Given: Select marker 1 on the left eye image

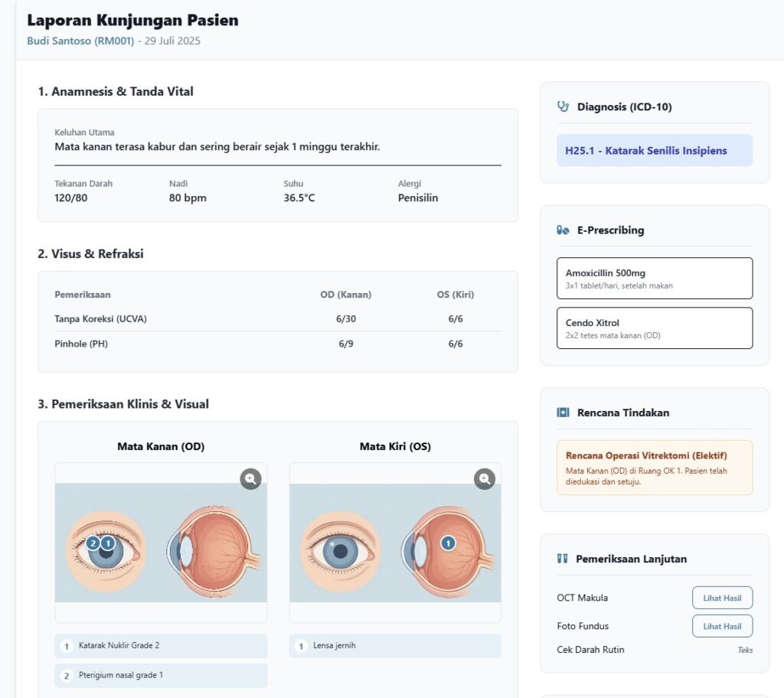Looking at the screenshot, I should [448, 543].
